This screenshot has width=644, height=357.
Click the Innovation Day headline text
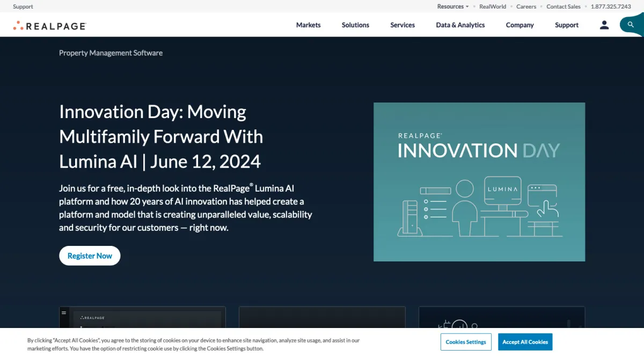(161, 136)
